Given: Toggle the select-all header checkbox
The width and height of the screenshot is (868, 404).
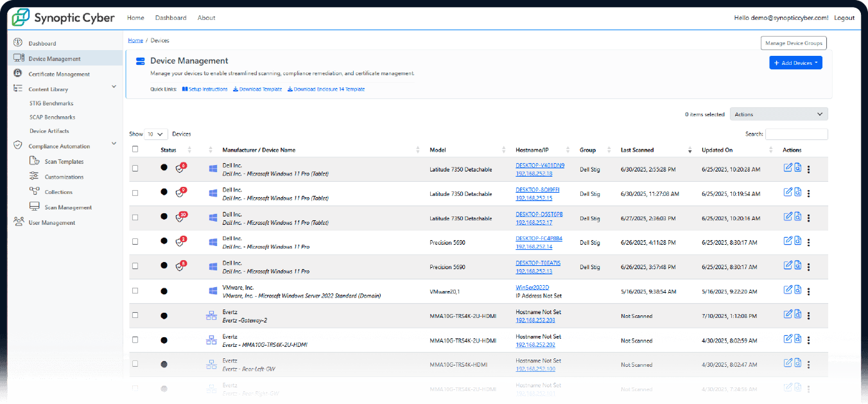Looking at the screenshot, I should [x=135, y=149].
